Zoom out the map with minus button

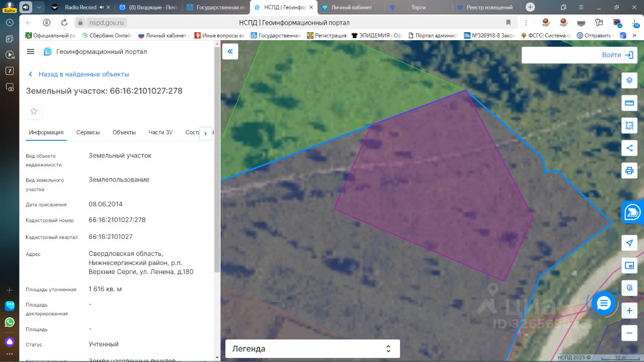click(629, 333)
